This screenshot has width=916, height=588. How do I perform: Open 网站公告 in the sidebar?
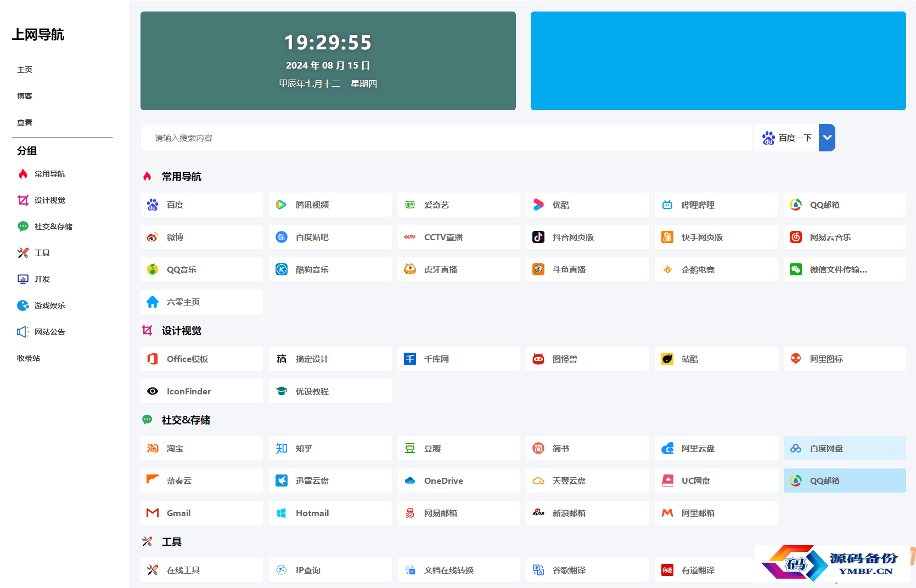click(41, 332)
